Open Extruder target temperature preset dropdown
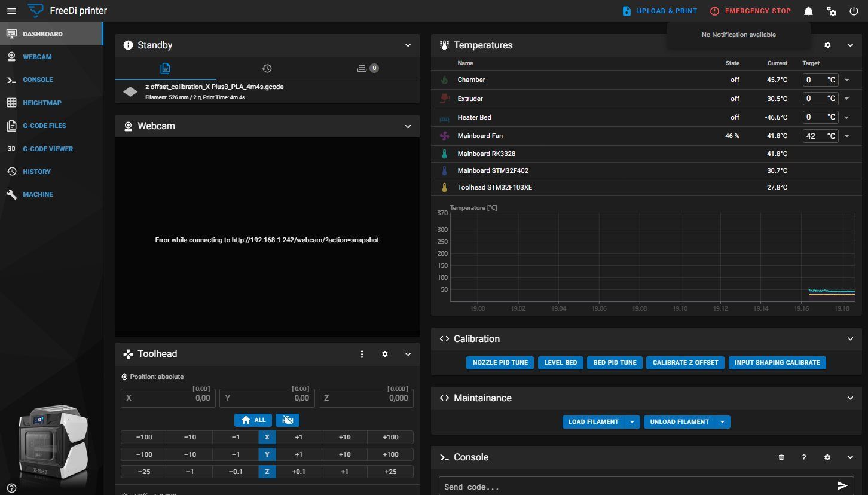 846,99
